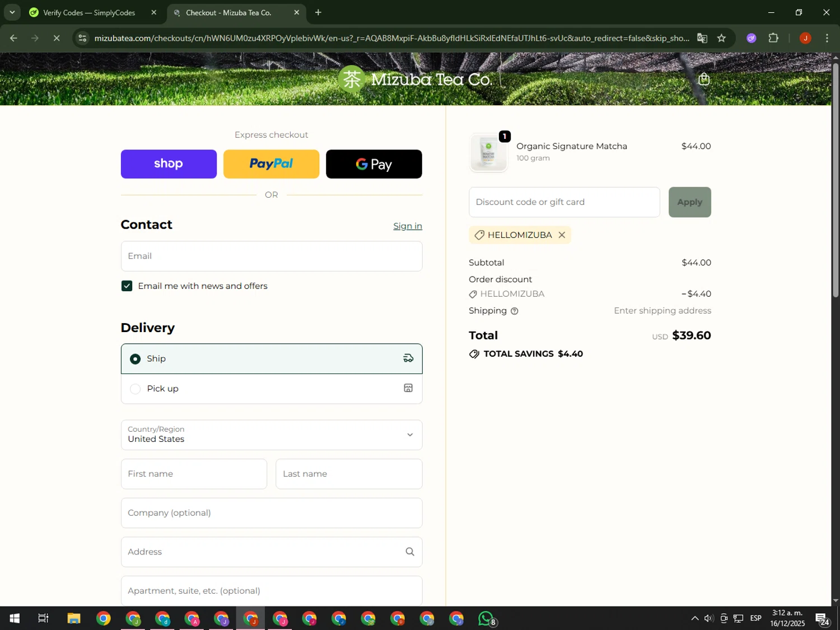Click the shipping info help icon
This screenshot has height=630, width=840.
point(515,311)
